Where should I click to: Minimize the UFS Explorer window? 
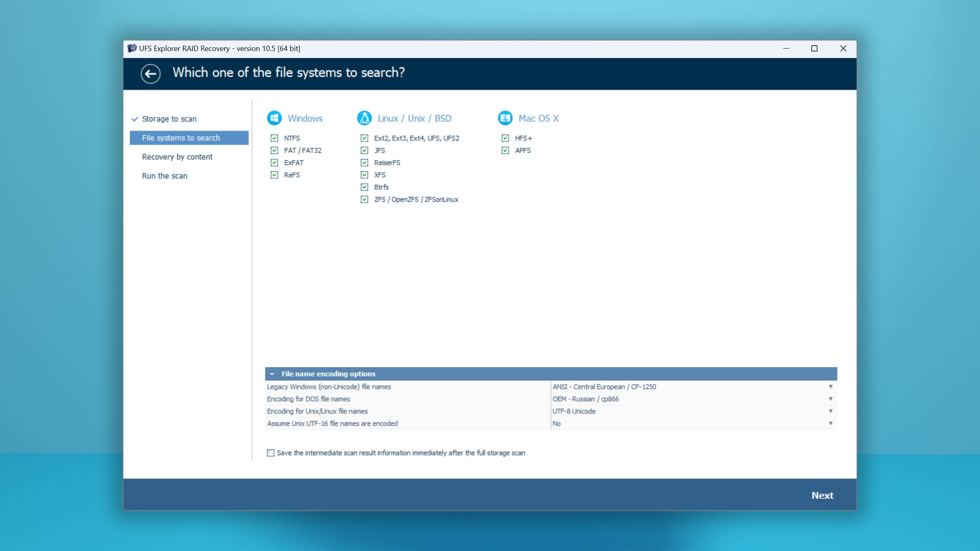786,48
